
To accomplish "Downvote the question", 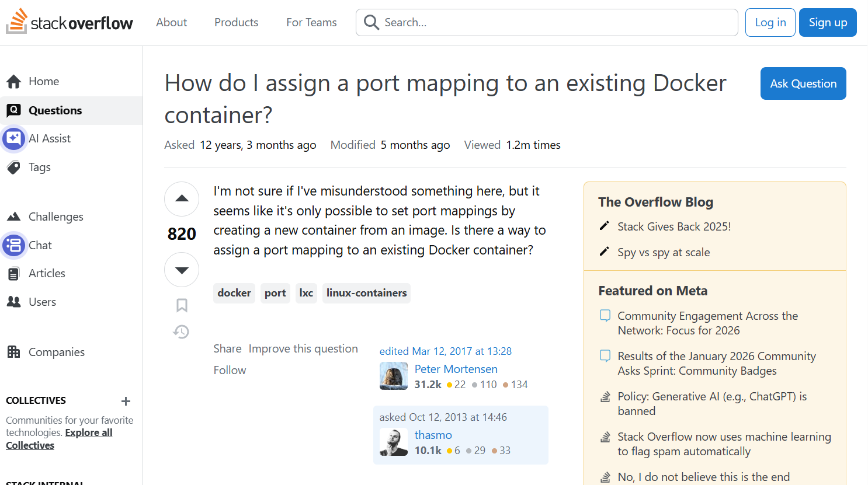I will (x=182, y=270).
